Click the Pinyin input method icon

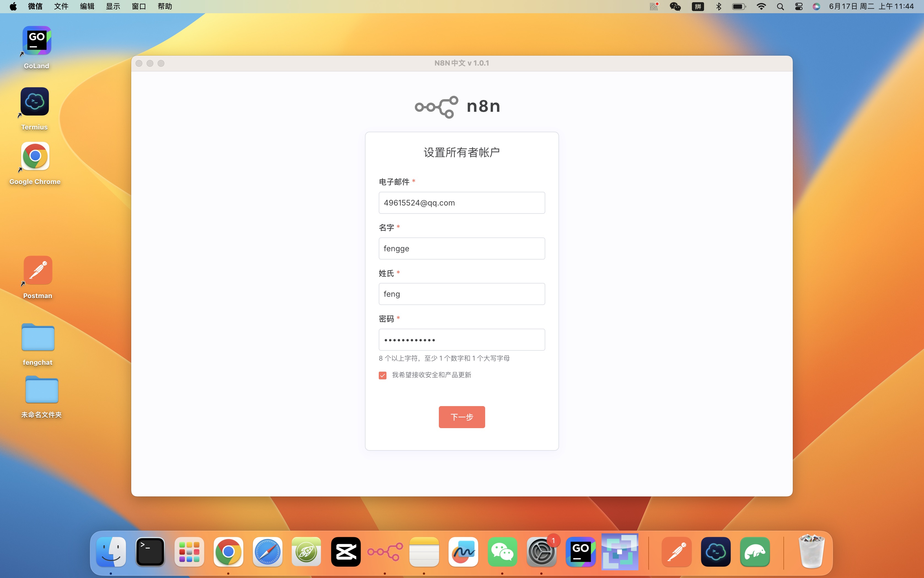point(698,7)
